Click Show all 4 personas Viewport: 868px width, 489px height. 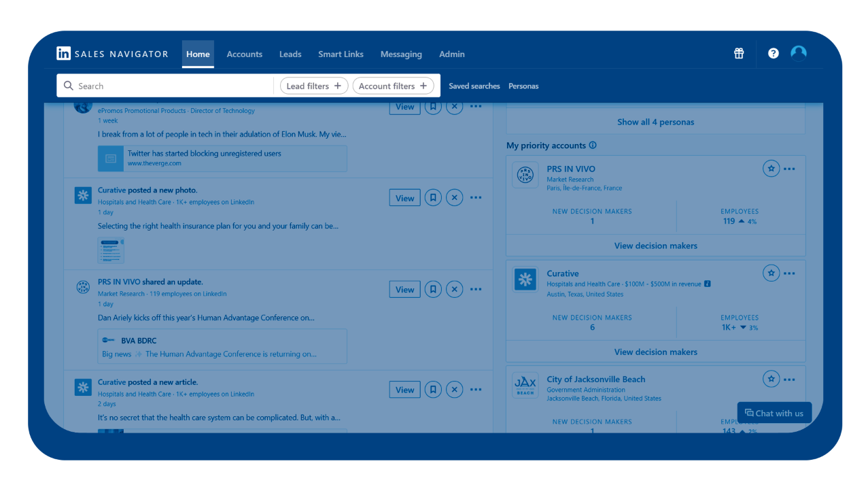point(656,122)
